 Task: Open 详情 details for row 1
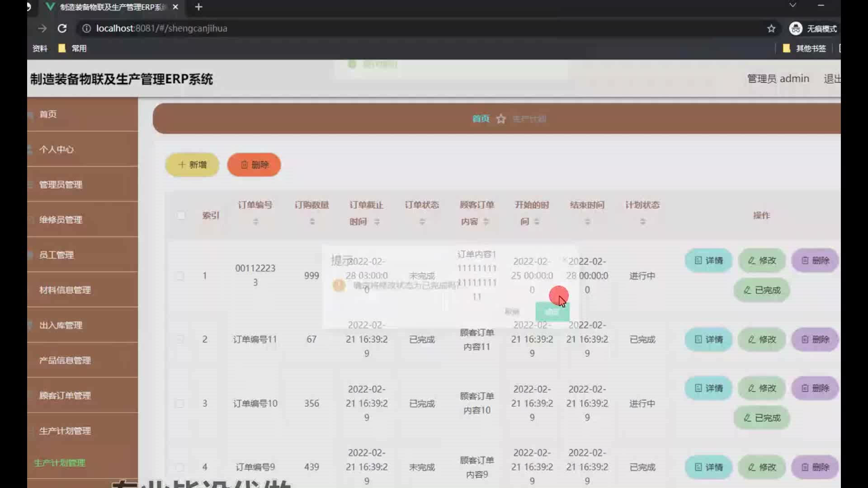[x=708, y=261]
